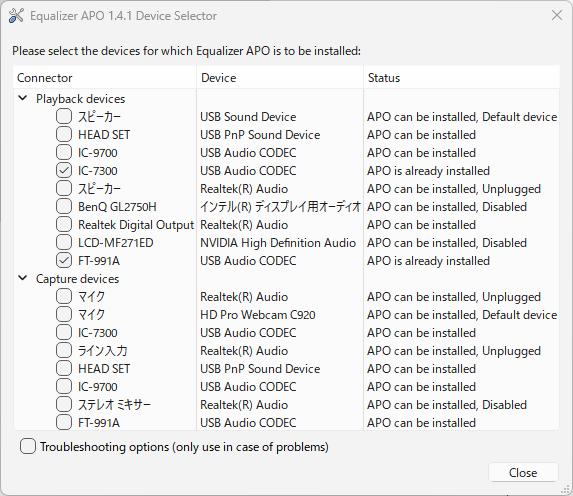Click the Status column header

point(462,77)
